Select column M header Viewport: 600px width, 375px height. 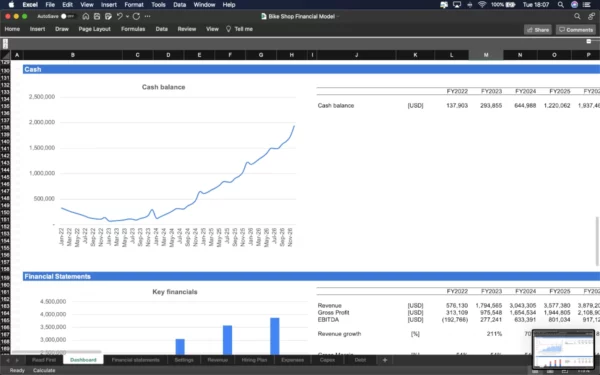click(486, 55)
